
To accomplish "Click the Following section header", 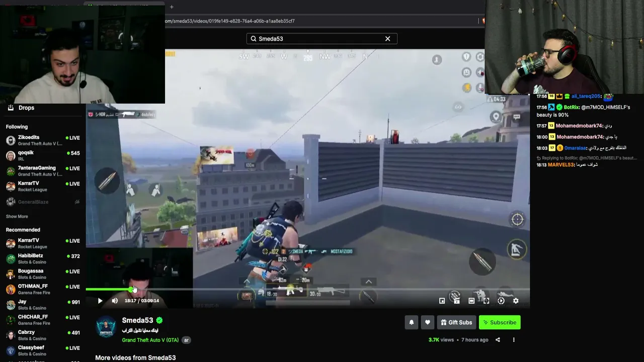I will [x=17, y=127].
